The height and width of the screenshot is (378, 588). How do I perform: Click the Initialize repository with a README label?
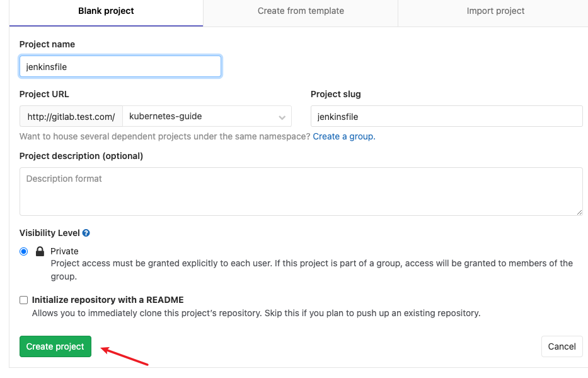tap(108, 300)
